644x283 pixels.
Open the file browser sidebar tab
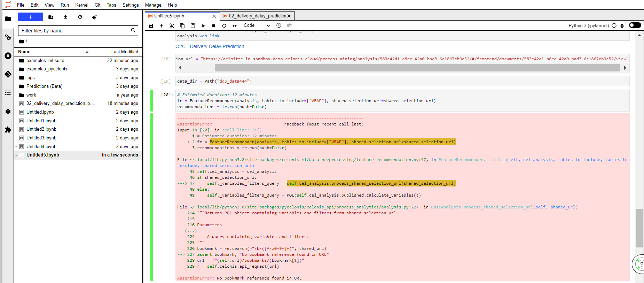click(8, 19)
